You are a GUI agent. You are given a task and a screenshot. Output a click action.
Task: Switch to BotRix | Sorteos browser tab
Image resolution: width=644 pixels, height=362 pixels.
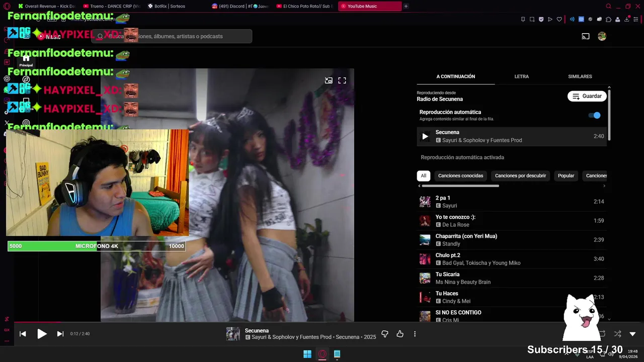click(x=176, y=6)
